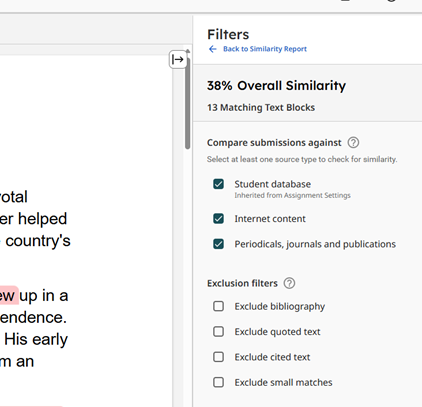The height and width of the screenshot is (407, 422).
Task: Click the 'Internet content' label
Action: point(270,219)
